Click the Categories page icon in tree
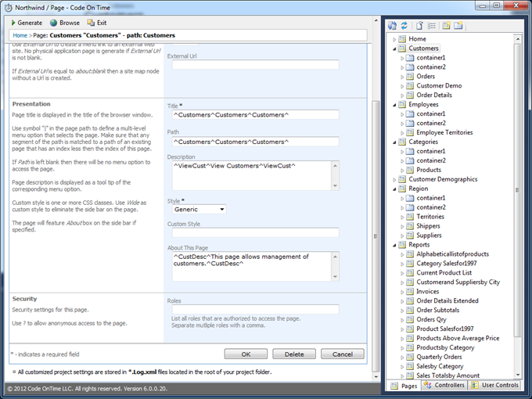532x399 pixels. [x=402, y=142]
